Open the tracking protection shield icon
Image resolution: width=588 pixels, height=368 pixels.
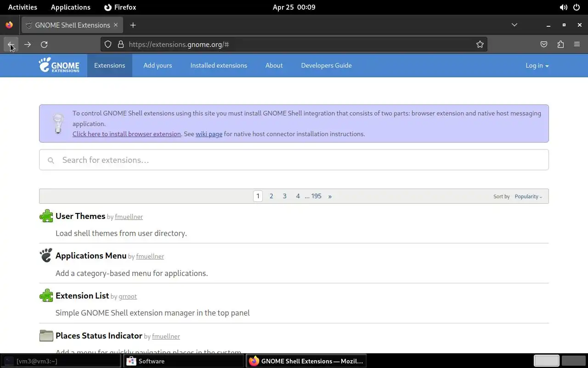pyautogui.click(x=108, y=44)
